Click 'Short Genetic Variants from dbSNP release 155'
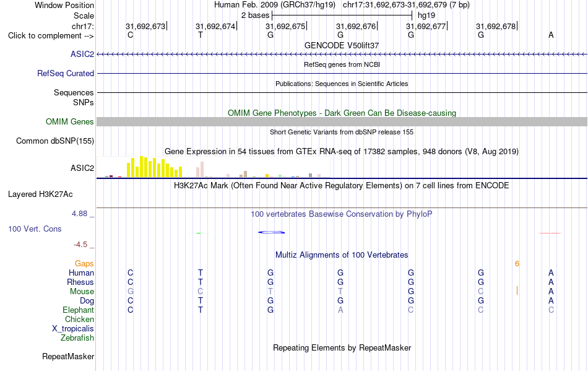This screenshot has width=588, height=371. click(342, 132)
